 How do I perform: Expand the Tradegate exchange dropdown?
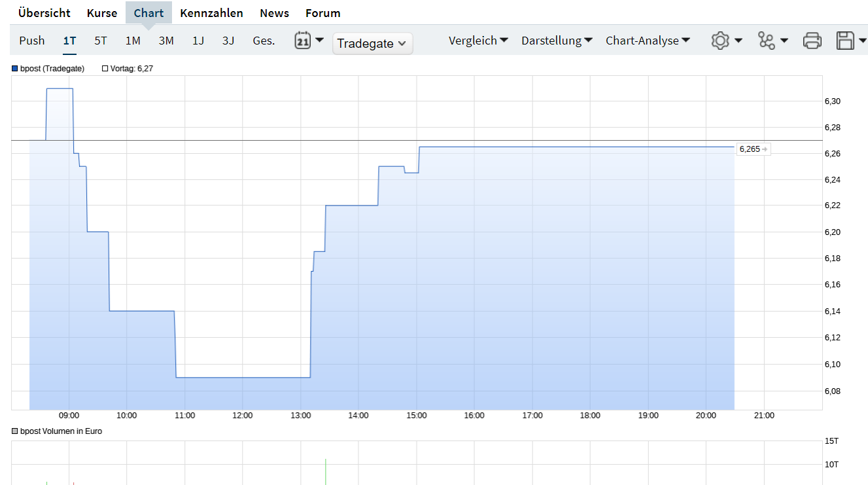(372, 43)
